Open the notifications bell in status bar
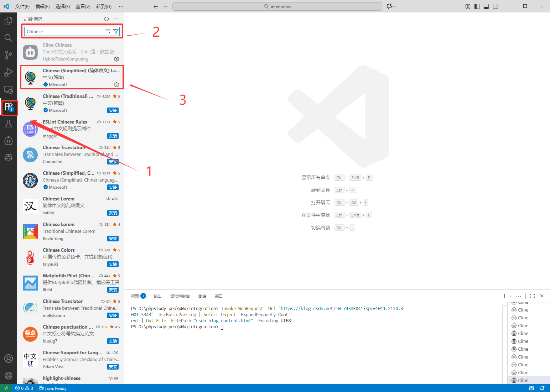This screenshot has width=550, height=392. point(542,388)
